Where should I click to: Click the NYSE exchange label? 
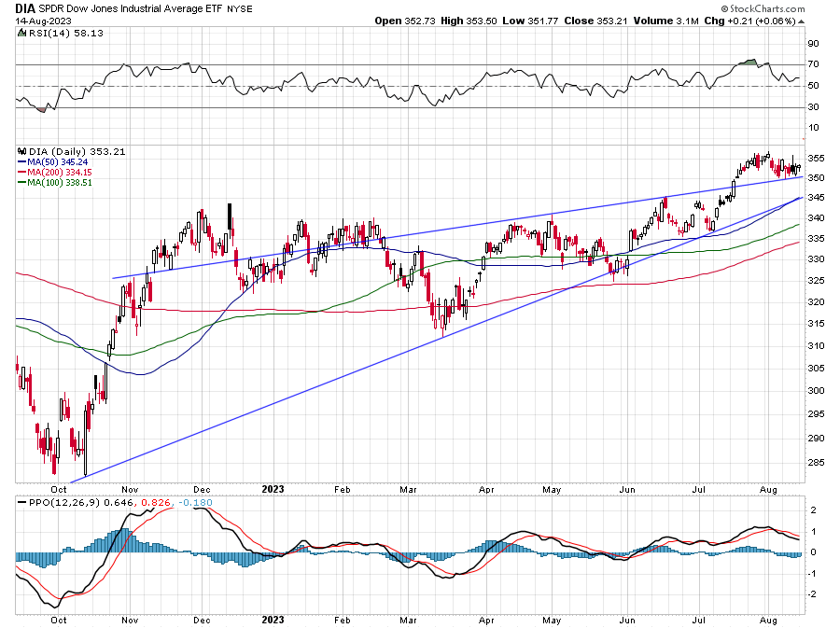pyautogui.click(x=240, y=9)
